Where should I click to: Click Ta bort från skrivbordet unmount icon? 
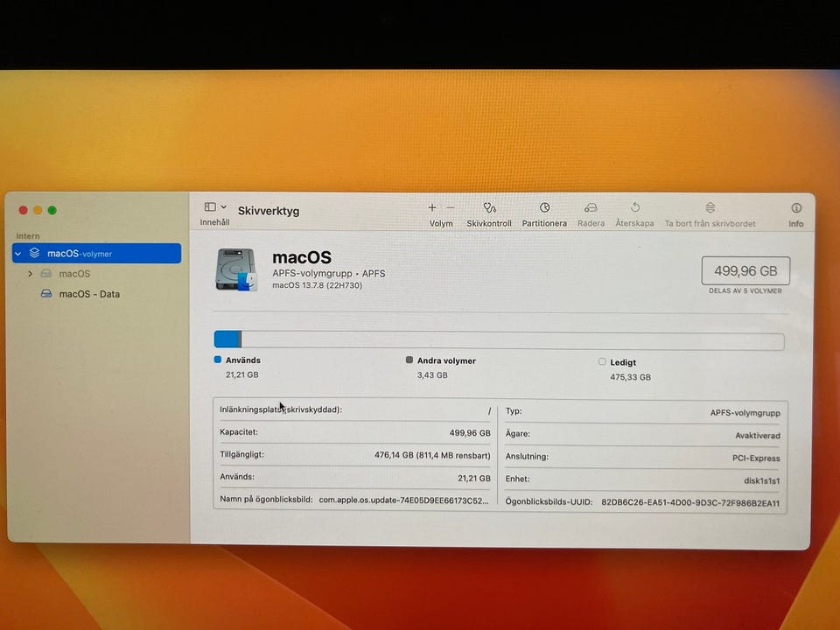point(710,207)
